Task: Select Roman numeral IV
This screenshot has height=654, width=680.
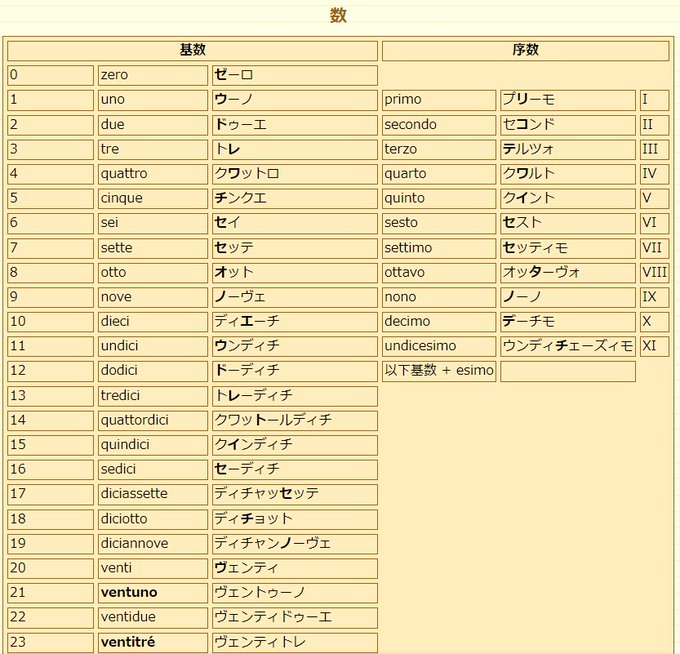Action: [x=649, y=173]
